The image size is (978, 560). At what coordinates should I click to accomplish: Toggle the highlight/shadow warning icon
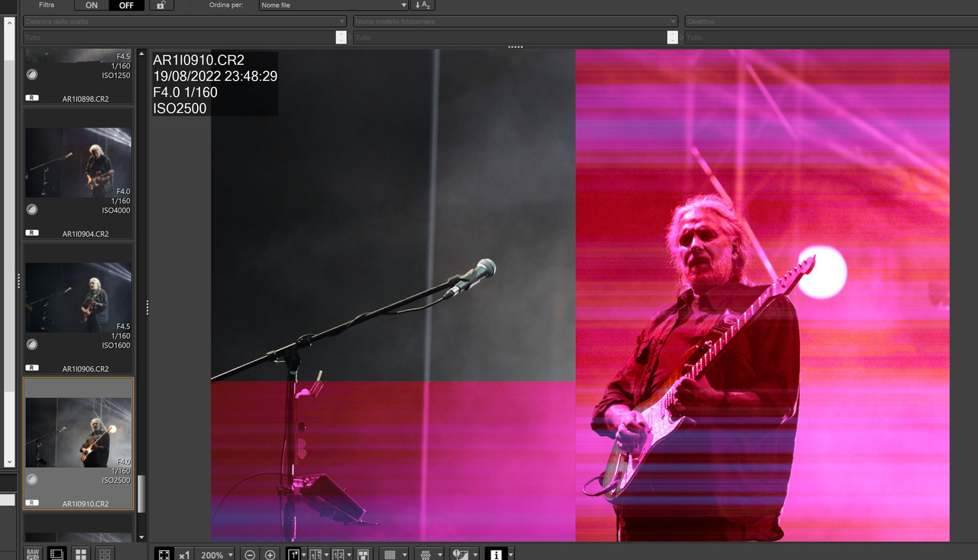pos(460,555)
